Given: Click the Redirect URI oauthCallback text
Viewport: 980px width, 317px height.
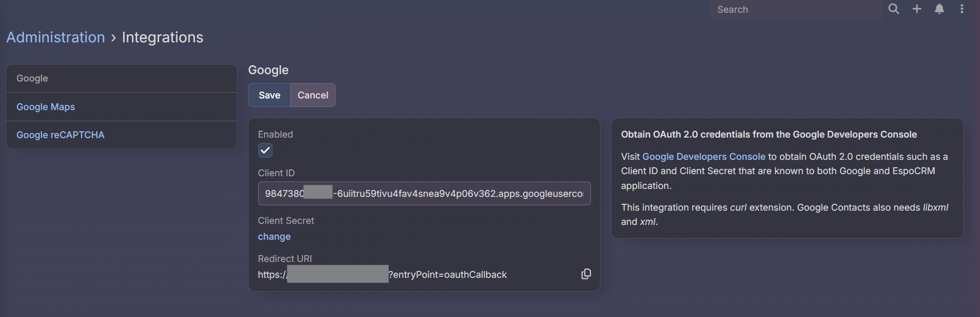Looking at the screenshot, I should (x=448, y=275).
